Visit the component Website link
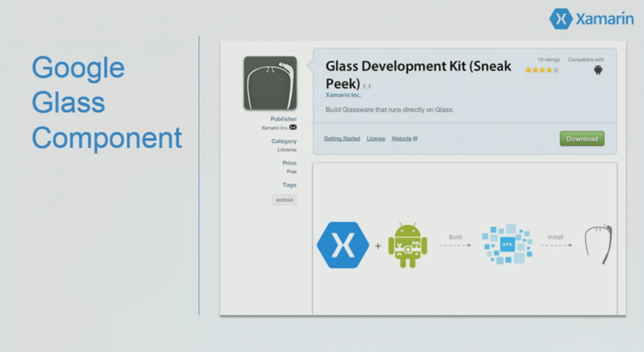The width and height of the screenshot is (644, 352). point(404,139)
